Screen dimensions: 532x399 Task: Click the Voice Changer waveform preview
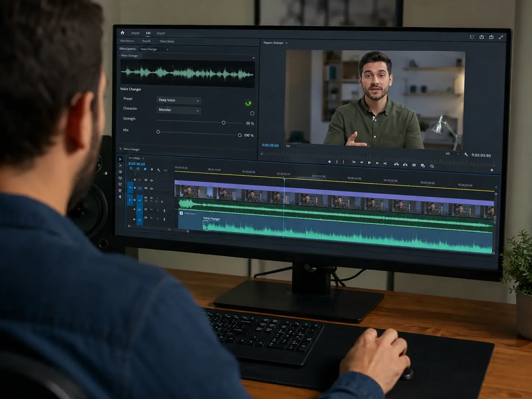click(x=187, y=73)
